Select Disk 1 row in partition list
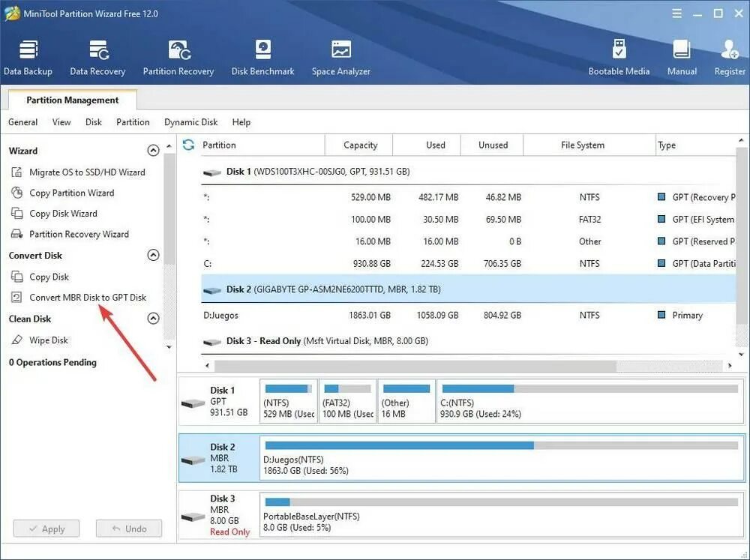 tap(468, 172)
